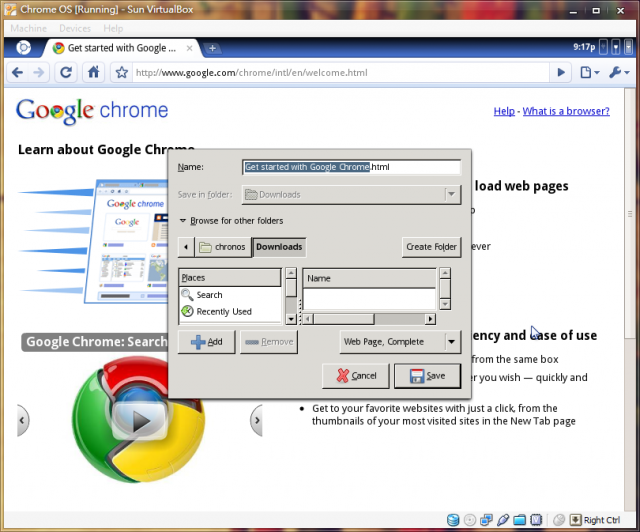
Task: Open the Save in folder dropdown
Action: pos(351,195)
